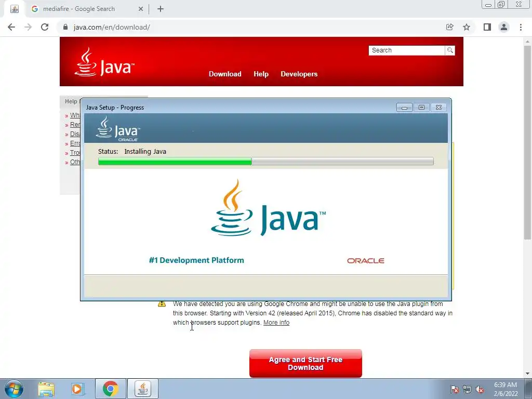Click the yellow warning triangle icon
This screenshot has width=532, height=399.
(x=162, y=303)
